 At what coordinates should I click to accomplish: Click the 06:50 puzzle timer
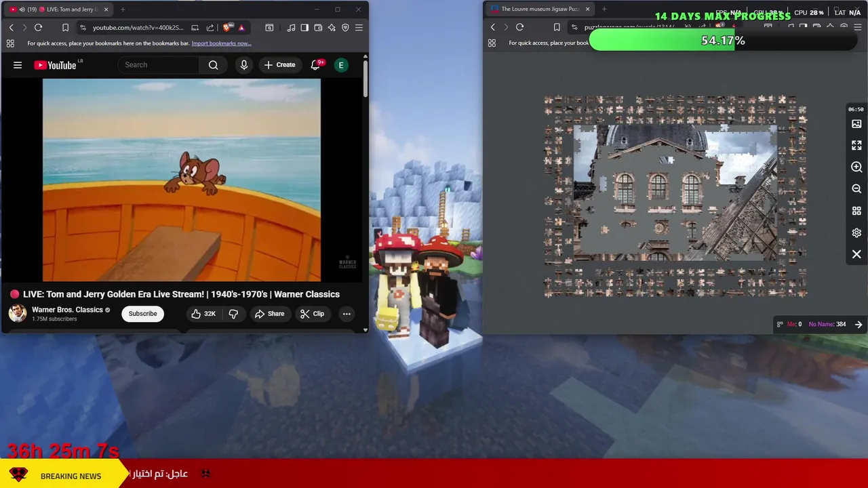point(856,109)
